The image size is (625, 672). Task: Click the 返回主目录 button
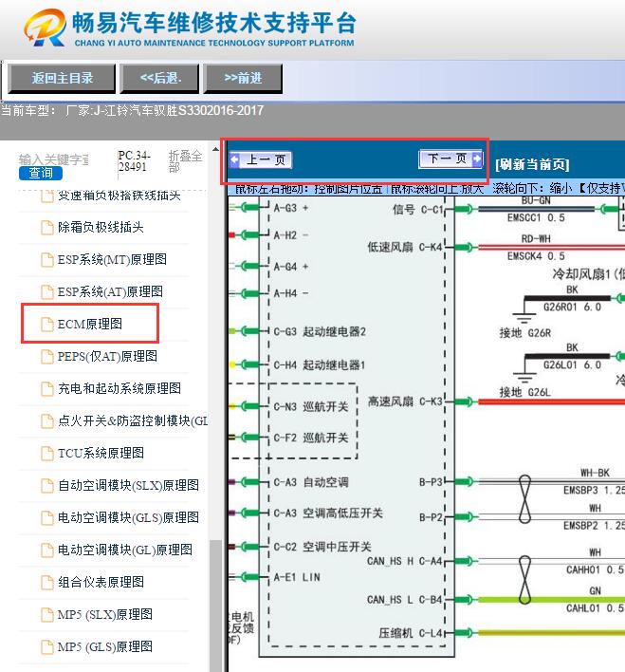click(x=62, y=79)
